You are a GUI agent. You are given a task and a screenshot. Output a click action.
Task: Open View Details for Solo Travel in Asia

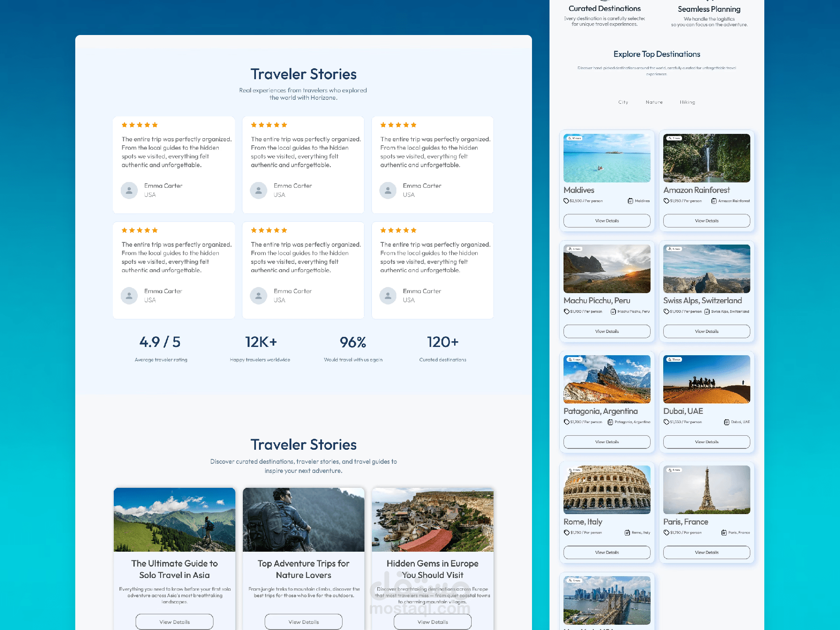(x=175, y=622)
